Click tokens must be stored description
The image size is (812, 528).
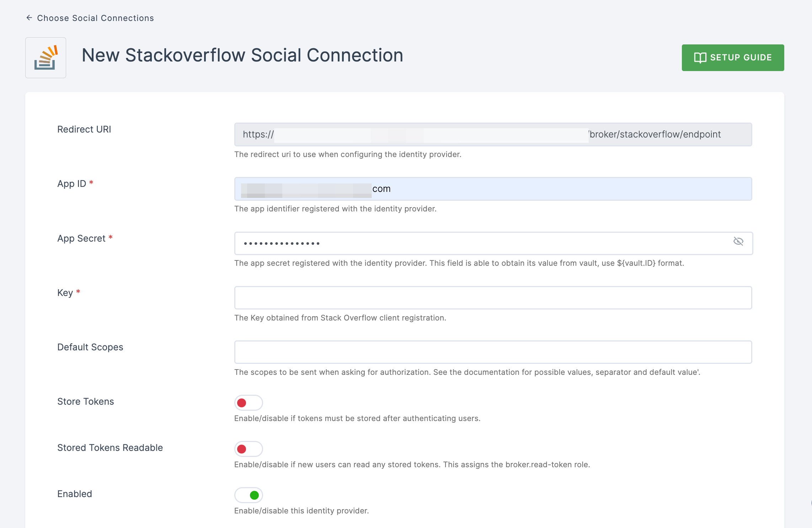(x=357, y=418)
